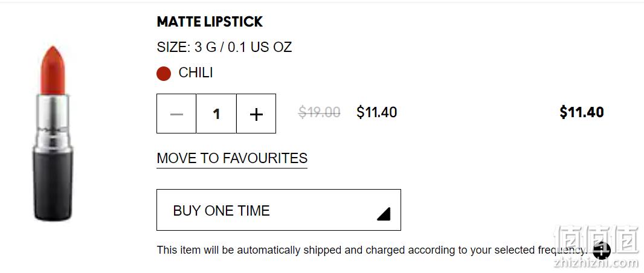Click the red bullet tip of lipstick
This screenshot has height=273, width=644.
[53, 70]
